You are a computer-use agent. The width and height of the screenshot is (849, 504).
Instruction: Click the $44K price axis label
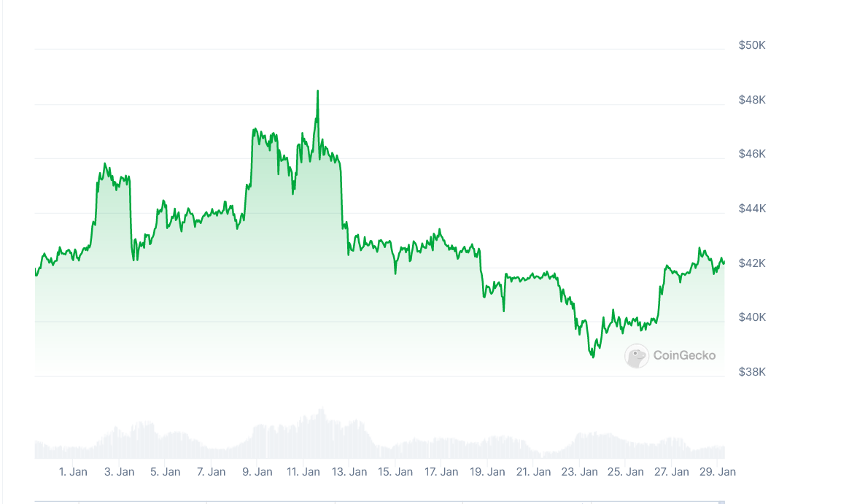click(x=752, y=209)
